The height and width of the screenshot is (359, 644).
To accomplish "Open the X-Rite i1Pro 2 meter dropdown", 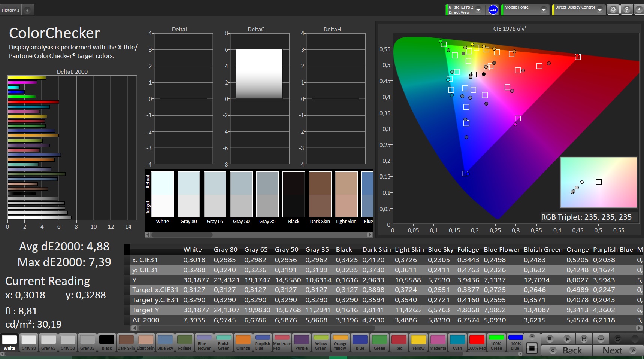I will point(478,10).
